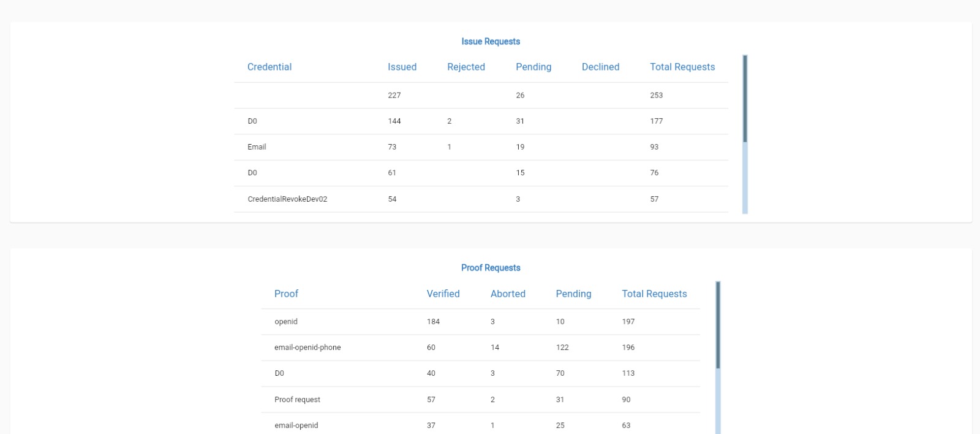Screen dimensions: 980x434
Task: Click the Rejected column header
Action: coord(466,67)
